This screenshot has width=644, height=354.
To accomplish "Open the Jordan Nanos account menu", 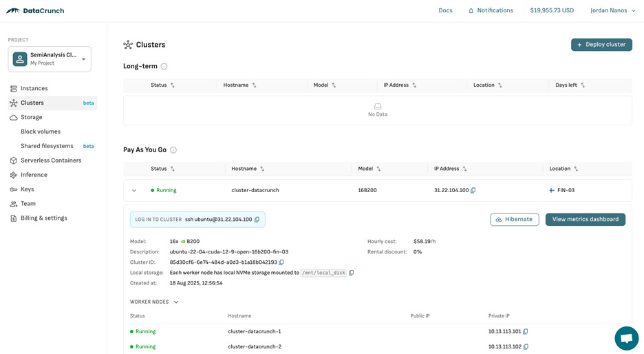I will (613, 11).
